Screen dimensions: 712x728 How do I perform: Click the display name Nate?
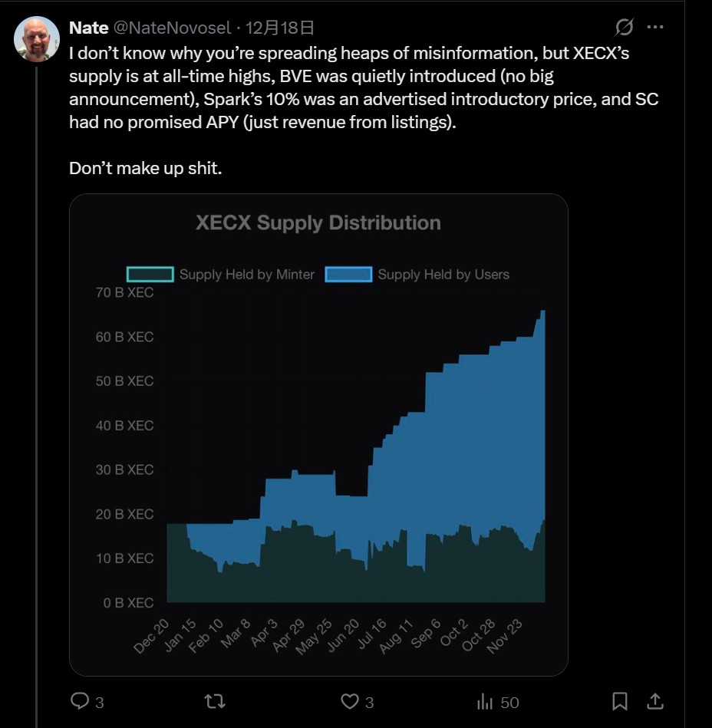pos(88,28)
